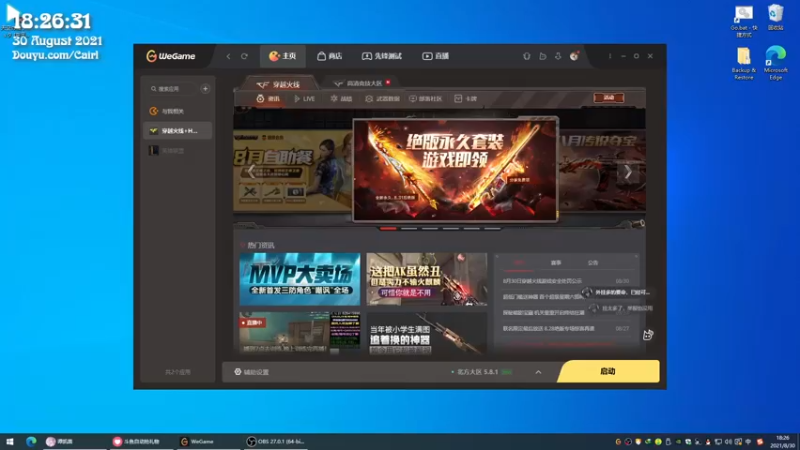Screen dimensions: 800x450
Task: Refresh the WeGame page
Action: [244, 56]
